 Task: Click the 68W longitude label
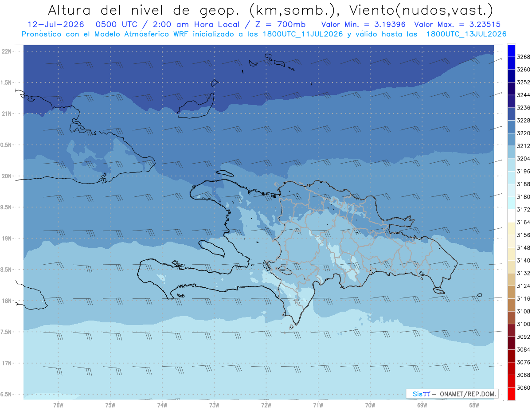474,405
